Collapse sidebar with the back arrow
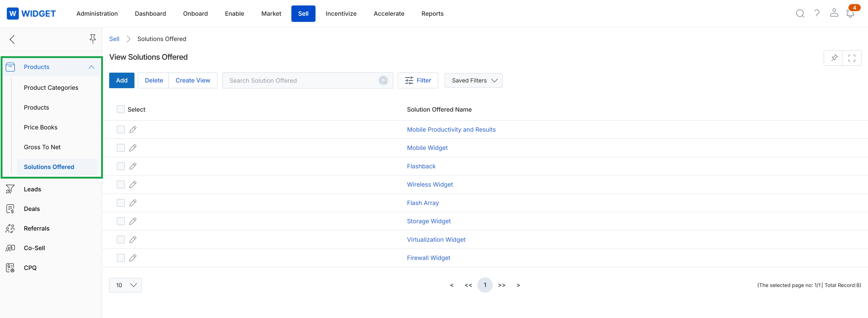Image resolution: width=868 pixels, height=318 pixels. [12, 39]
